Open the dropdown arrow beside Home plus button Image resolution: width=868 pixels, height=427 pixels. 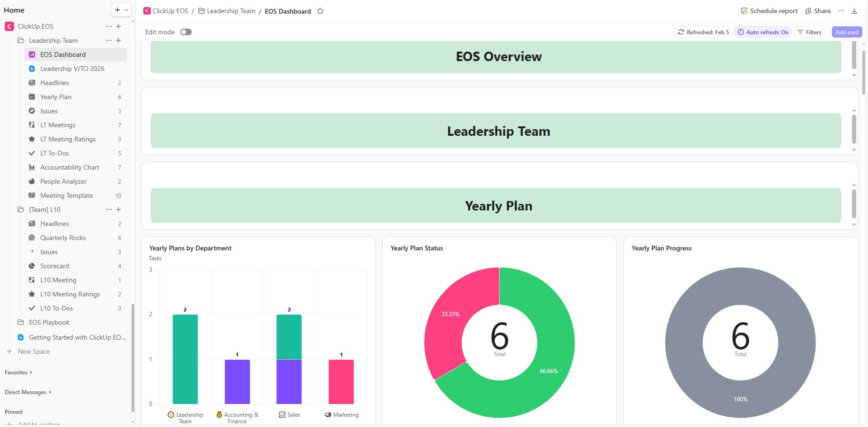(x=126, y=10)
